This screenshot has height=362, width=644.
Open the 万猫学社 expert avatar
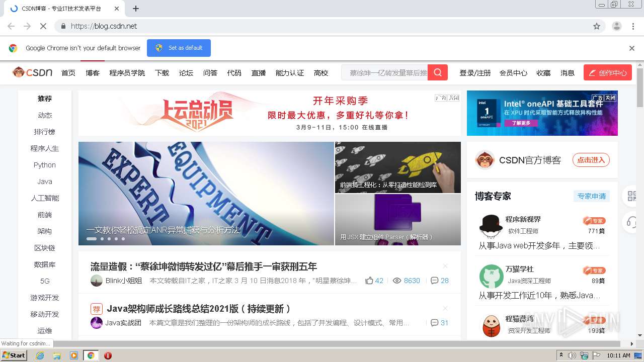pyautogui.click(x=491, y=276)
